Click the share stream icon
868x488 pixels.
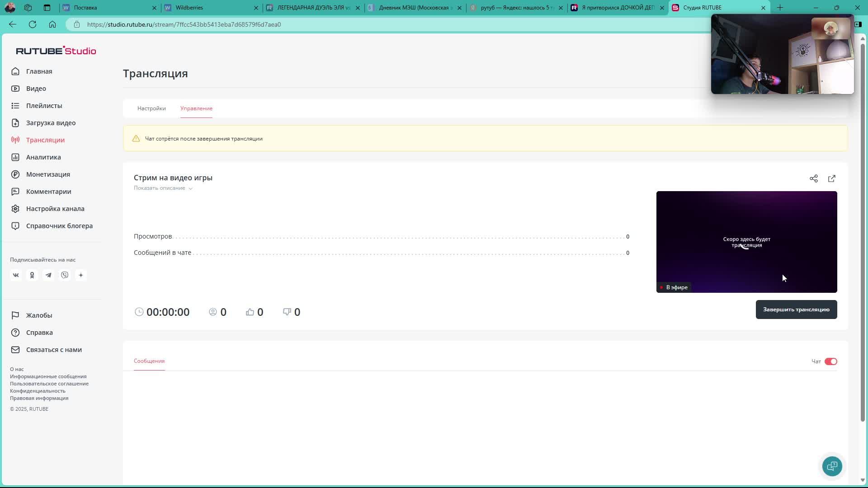pyautogui.click(x=813, y=178)
